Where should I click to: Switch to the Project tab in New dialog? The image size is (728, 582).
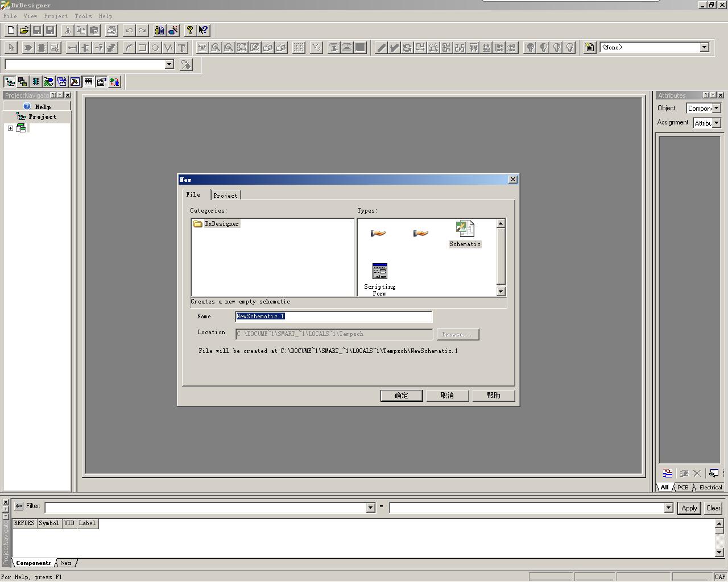pyautogui.click(x=226, y=196)
